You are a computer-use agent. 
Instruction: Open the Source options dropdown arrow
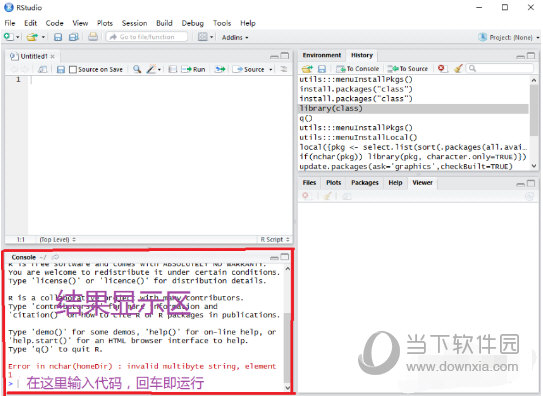[x=271, y=70]
